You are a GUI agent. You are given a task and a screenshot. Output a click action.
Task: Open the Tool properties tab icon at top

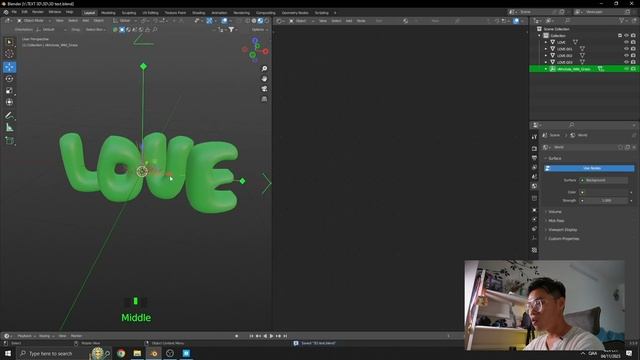[x=534, y=137]
